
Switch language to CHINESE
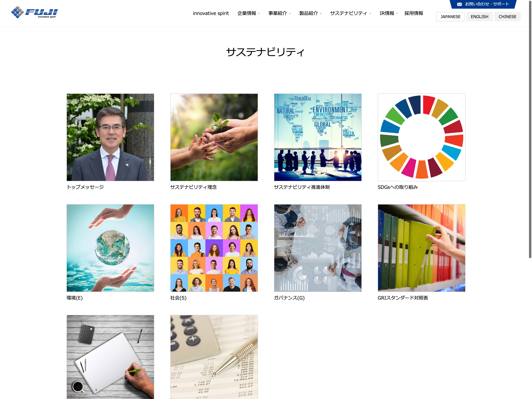pos(507,17)
